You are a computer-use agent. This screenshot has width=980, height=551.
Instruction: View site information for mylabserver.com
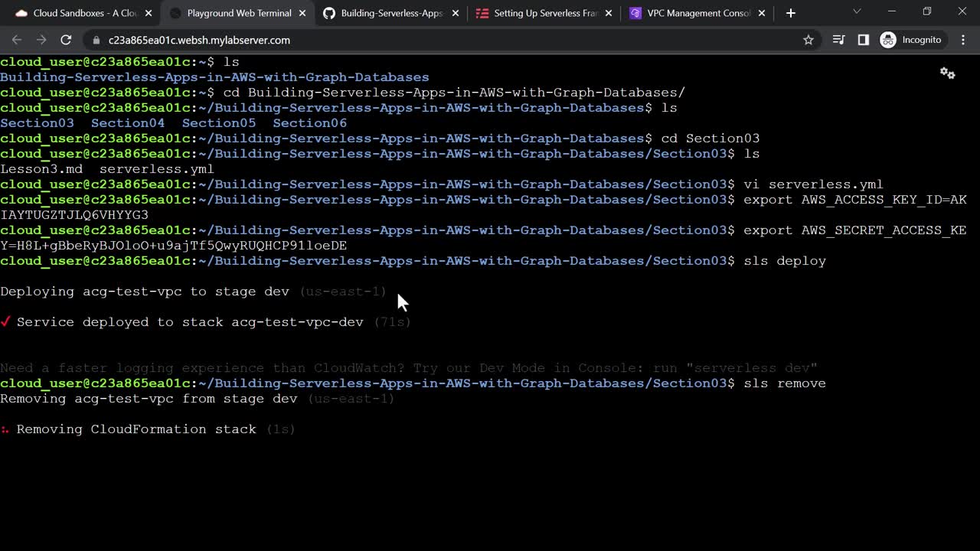pyautogui.click(x=96, y=40)
